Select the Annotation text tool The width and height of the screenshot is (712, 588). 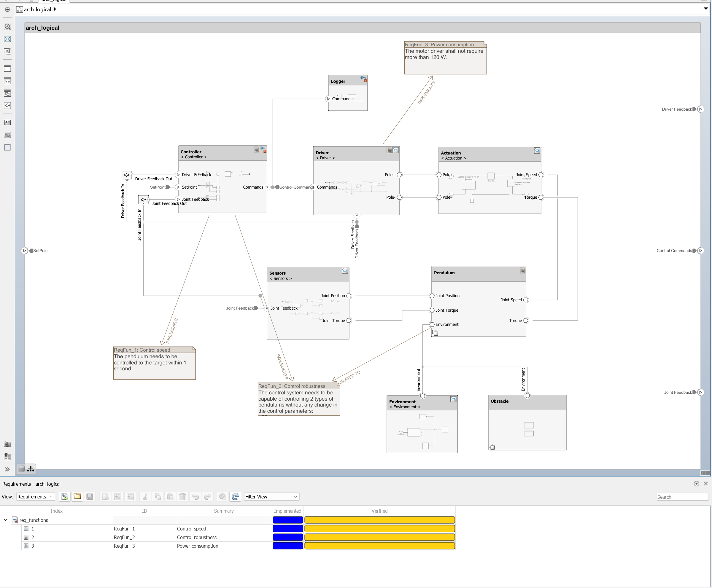click(7, 122)
